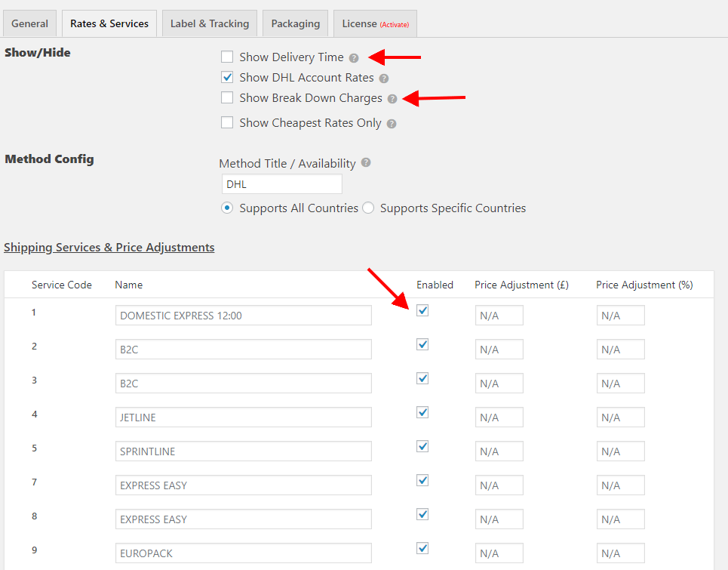Click the question mark beside Show Break Down Charges
Image resolution: width=728 pixels, height=570 pixels.
(x=392, y=98)
